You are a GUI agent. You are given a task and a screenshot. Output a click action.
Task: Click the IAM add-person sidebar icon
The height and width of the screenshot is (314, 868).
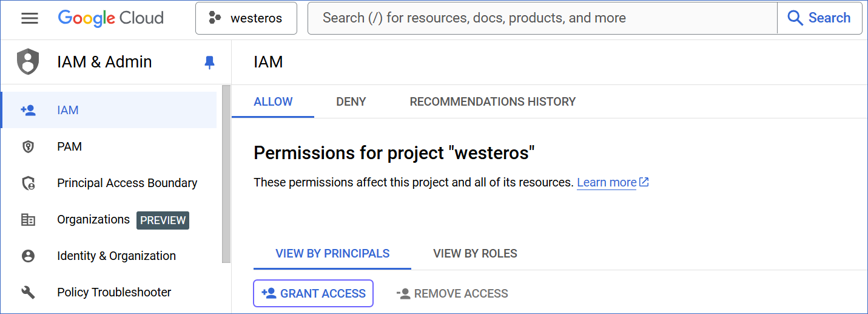point(28,110)
